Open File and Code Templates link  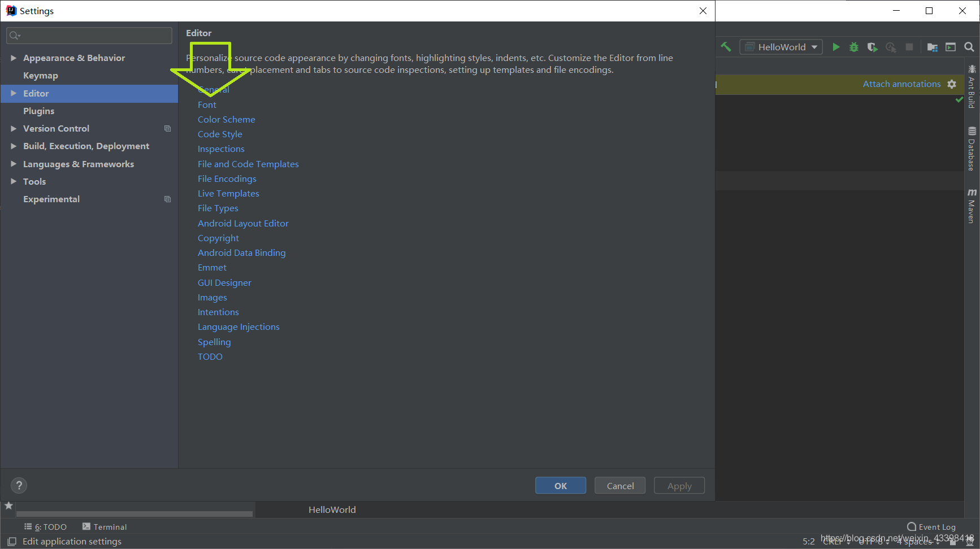point(248,164)
